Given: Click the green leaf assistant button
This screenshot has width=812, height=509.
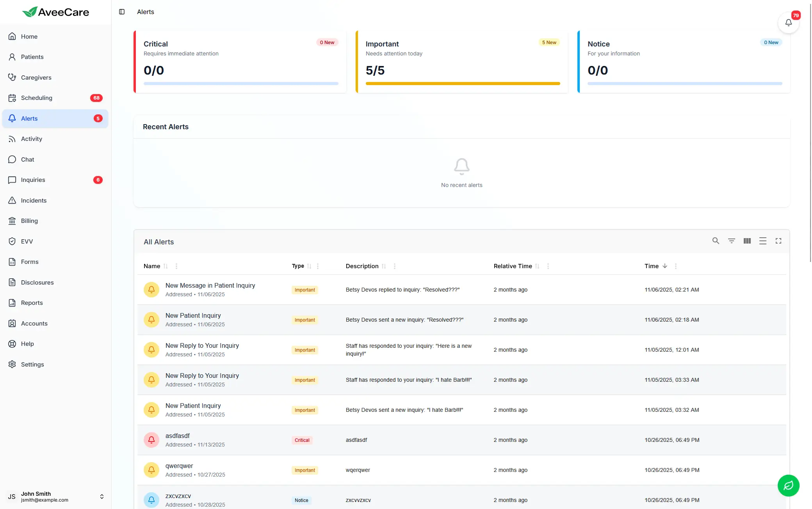Looking at the screenshot, I should tap(788, 485).
